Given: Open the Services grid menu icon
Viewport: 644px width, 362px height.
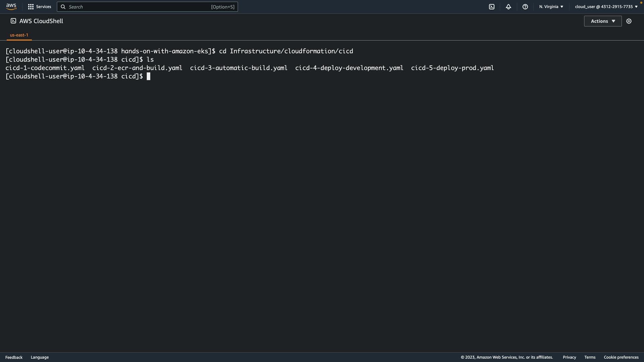Looking at the screenshot, I should [x=31, y=7].
